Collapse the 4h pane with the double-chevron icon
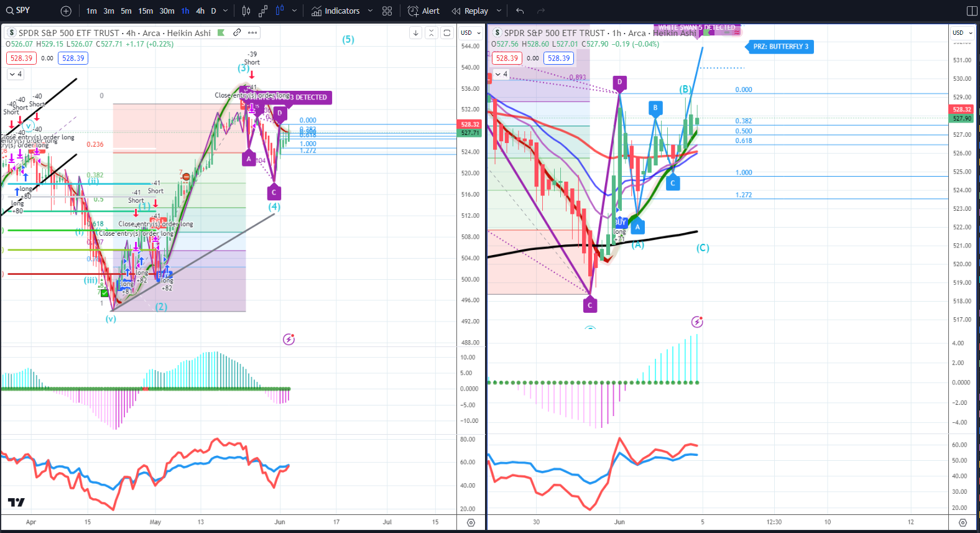Viewport: 980px width, 533px height. 431,33
